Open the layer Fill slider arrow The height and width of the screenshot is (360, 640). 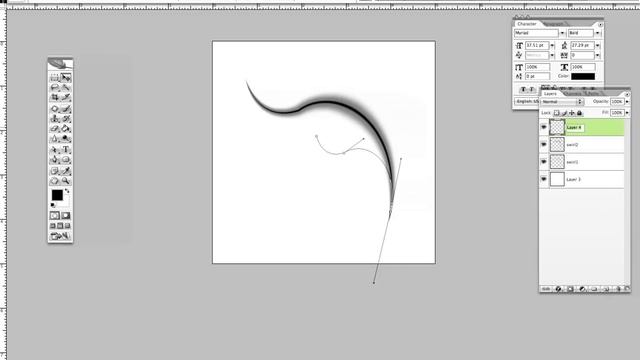pyautogui.click(x=627, y=113)
